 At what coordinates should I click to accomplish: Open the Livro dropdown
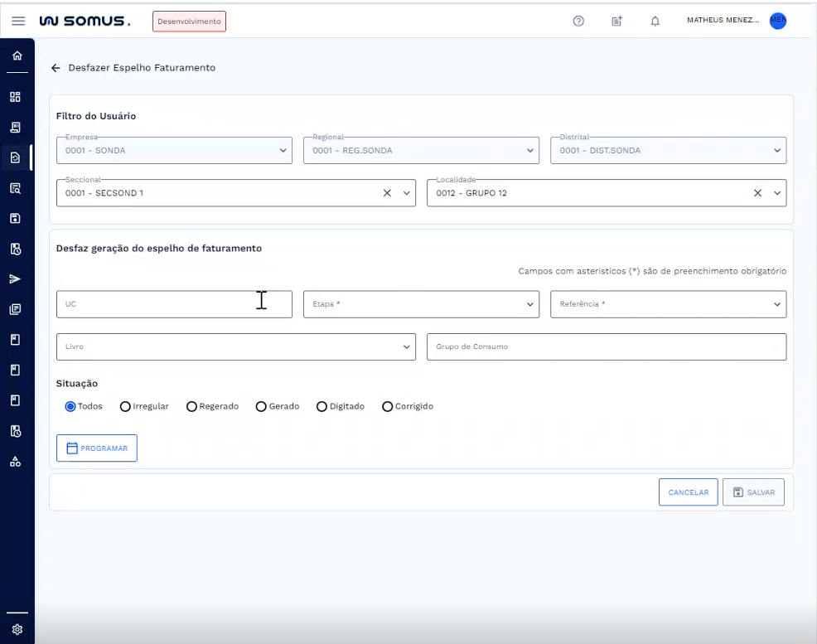tap(235, 346)
